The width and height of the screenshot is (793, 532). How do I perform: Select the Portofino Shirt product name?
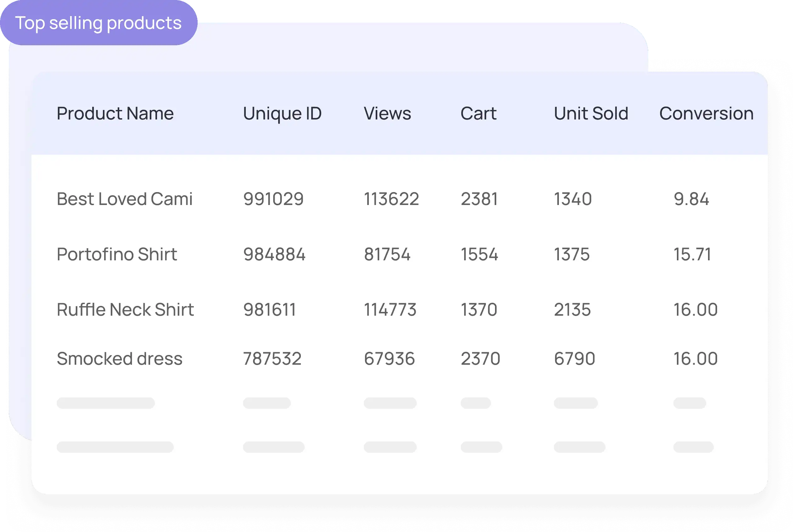[117, 254]
